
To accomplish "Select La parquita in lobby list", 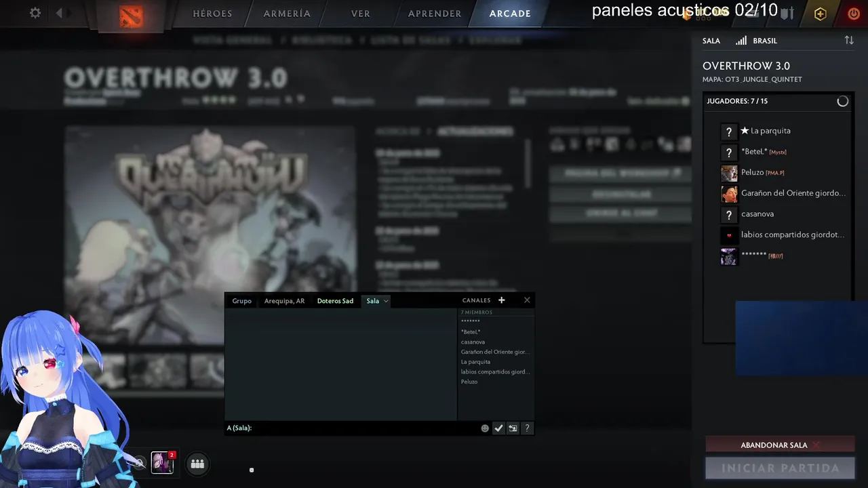I will [x=770, y=131].
